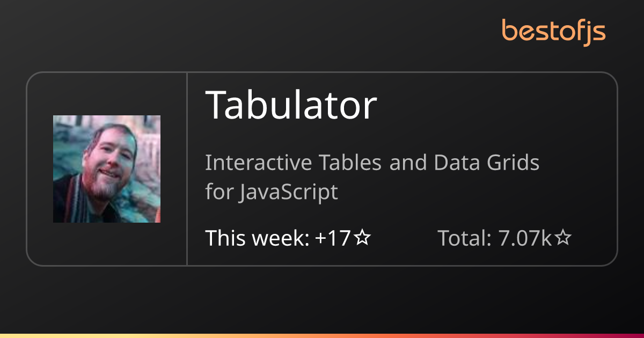Click the dark background below the card
This screenshot has width=644, height=338.
[x=322, y=300]
